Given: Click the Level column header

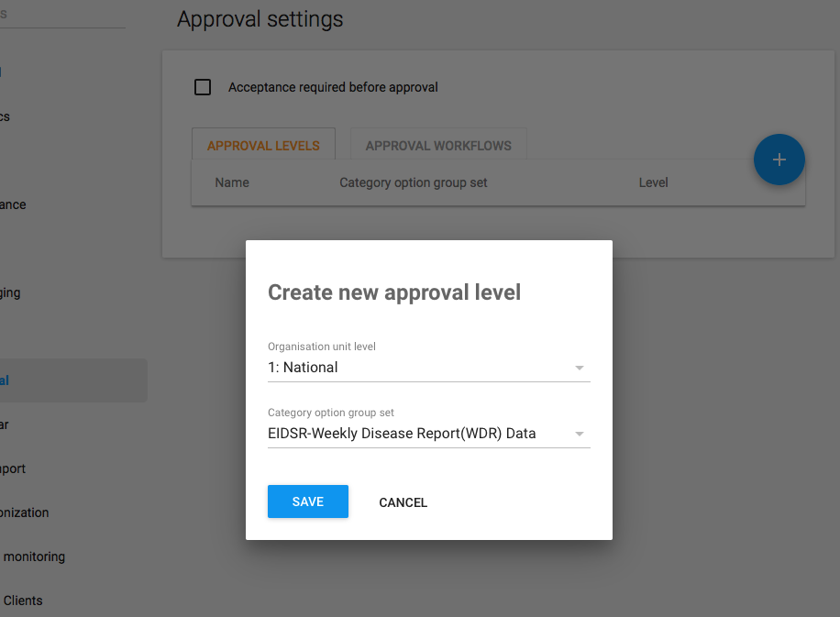Looking at the screenshot, I should 653,182.
